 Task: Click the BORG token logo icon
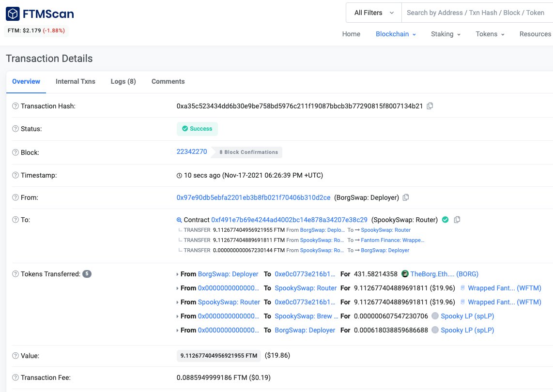point(405,273)
